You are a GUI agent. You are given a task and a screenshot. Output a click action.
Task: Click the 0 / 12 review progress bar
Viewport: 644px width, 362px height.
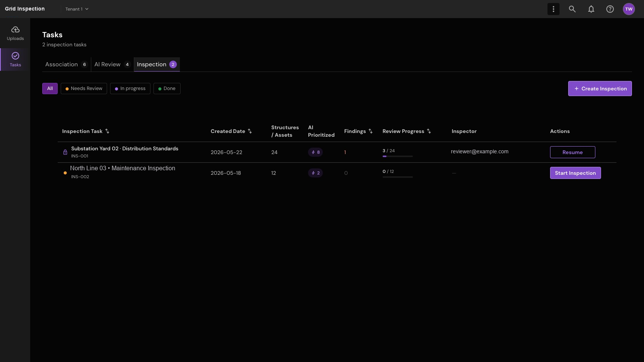point(398,177)
